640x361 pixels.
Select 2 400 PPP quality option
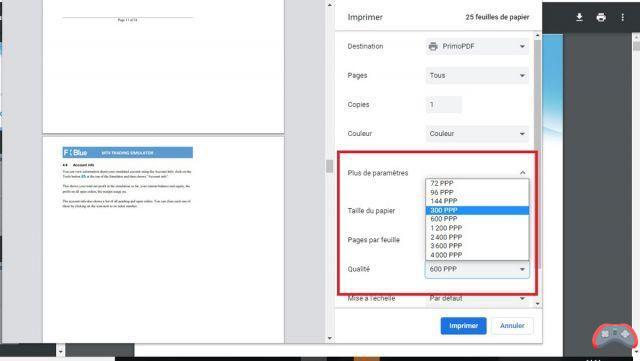[x=477, y=237]
